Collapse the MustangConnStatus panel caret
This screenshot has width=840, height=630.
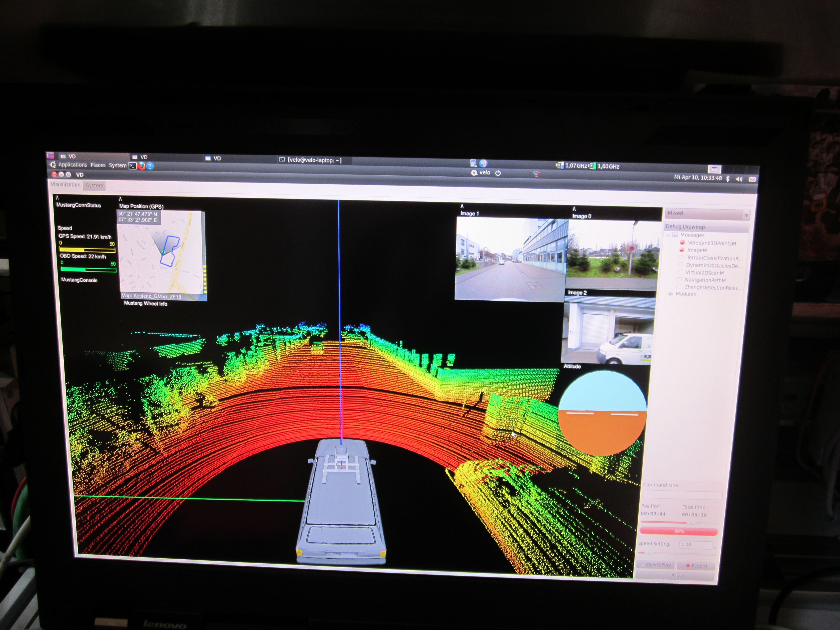tap(57, 198)
